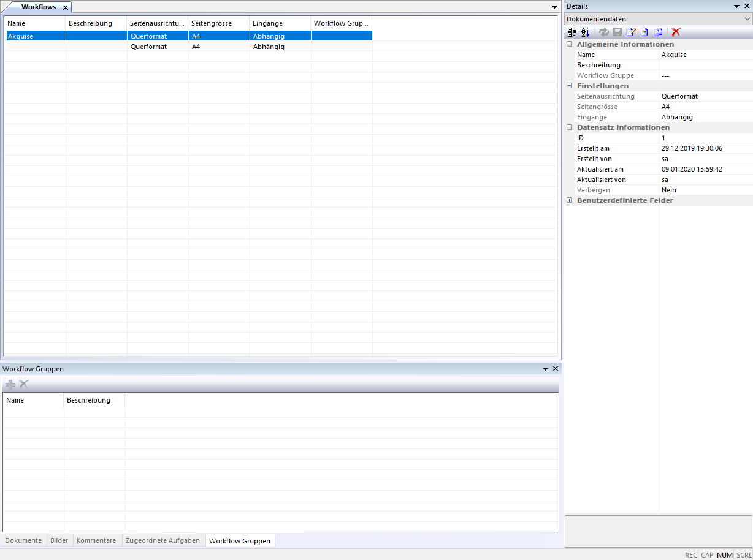Screen dimensions: 753x560
Task: Remove workflow group with grey X icon
Action: [x=24, y=384]
